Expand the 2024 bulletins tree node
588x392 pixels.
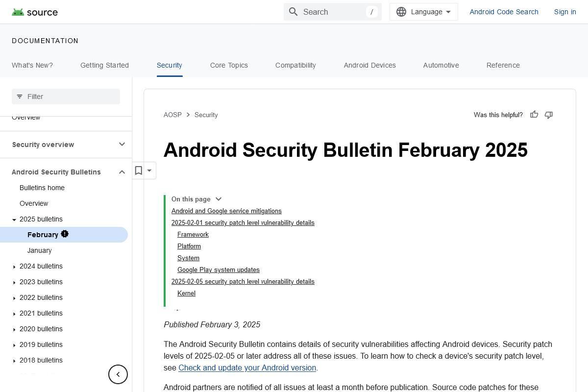tap(14, 267)
